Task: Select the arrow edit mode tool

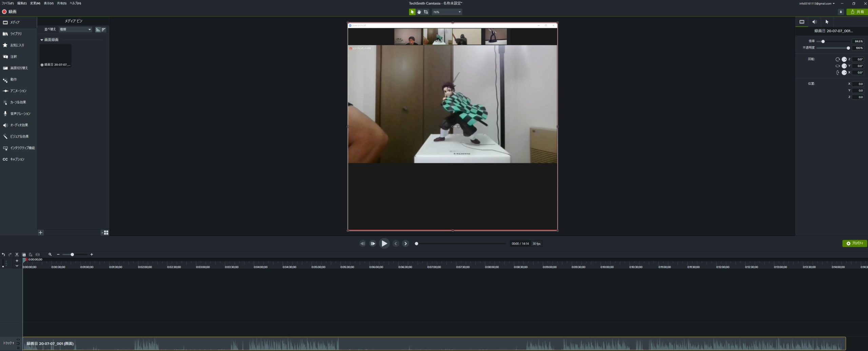Action: coord(412,12)
